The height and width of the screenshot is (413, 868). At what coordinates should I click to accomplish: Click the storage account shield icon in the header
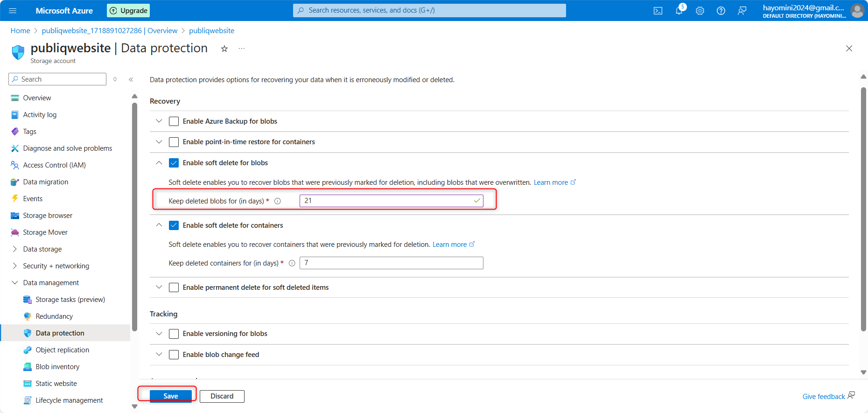(18, 52)
